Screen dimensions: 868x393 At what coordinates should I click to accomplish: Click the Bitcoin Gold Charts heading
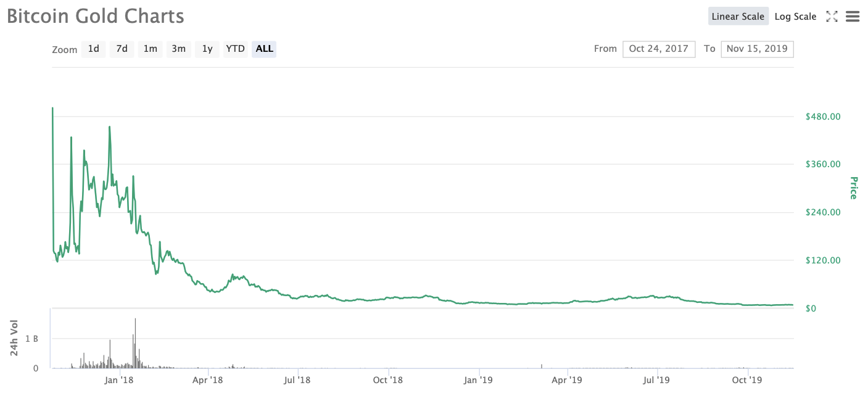pyautogui.click(x=96, y=16)
